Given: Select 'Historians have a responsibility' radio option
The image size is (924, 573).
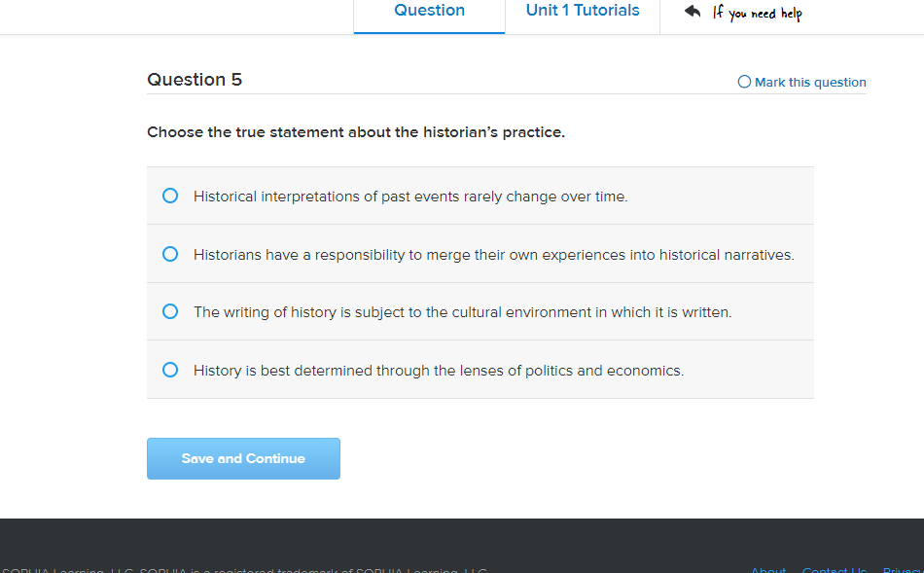Looking at the screenshot, I should pyautogui.click(x=169, y=254).
